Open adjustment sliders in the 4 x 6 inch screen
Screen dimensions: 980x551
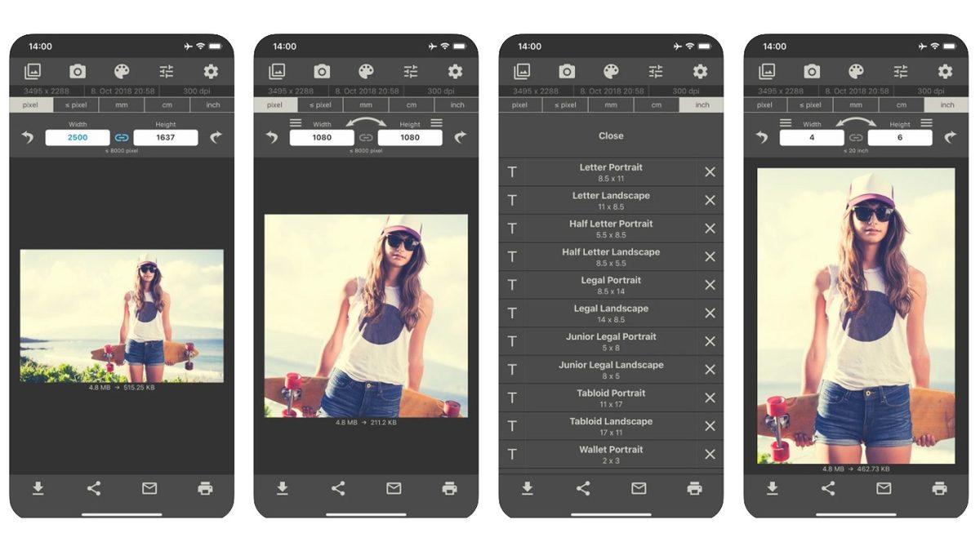coord(900,71)
